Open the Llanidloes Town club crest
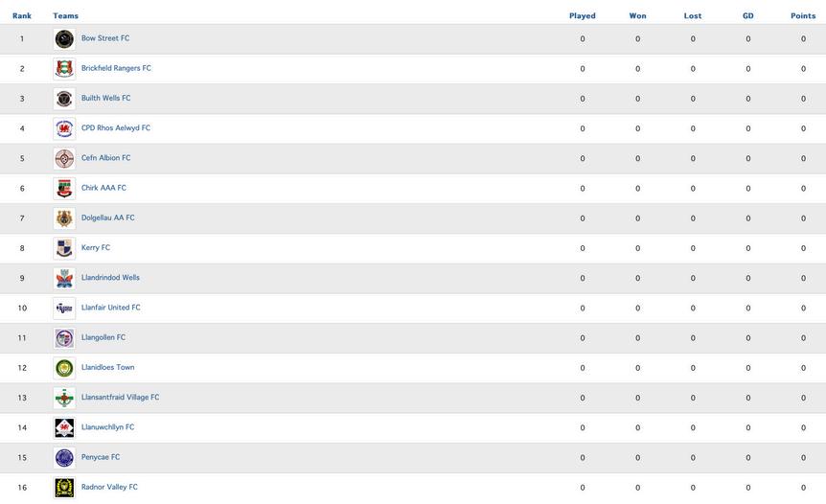The width and height of the screenshot is (826, 504). point(64,368)
